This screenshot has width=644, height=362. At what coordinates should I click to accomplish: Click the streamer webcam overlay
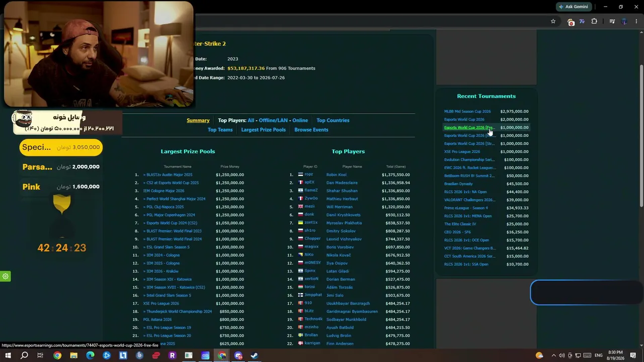coord(99,54)
